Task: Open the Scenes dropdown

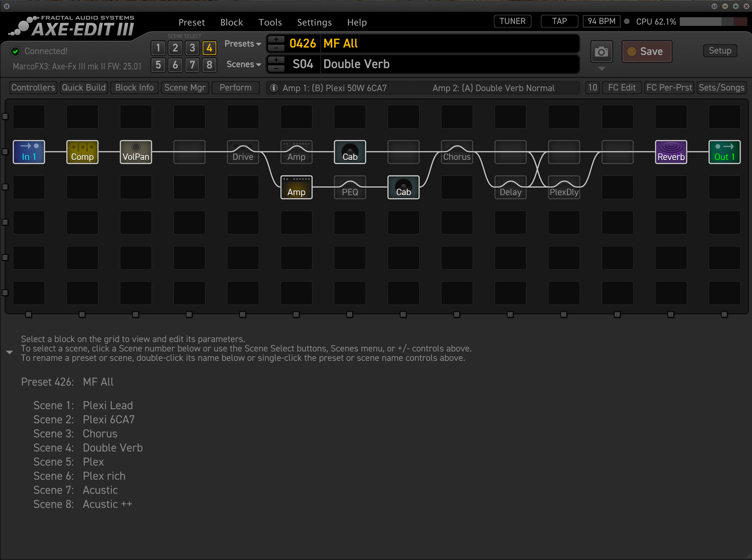Action: tap(244, 64)
